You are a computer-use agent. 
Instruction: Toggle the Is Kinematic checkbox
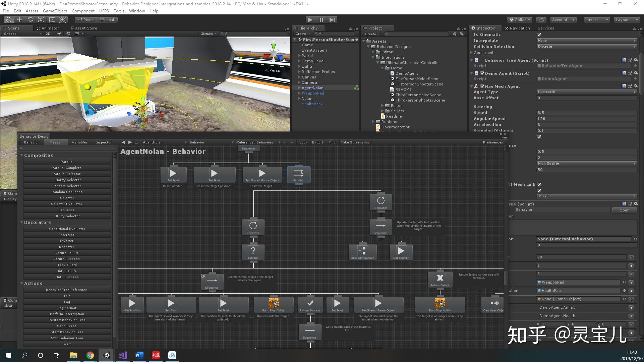point(539,35)
